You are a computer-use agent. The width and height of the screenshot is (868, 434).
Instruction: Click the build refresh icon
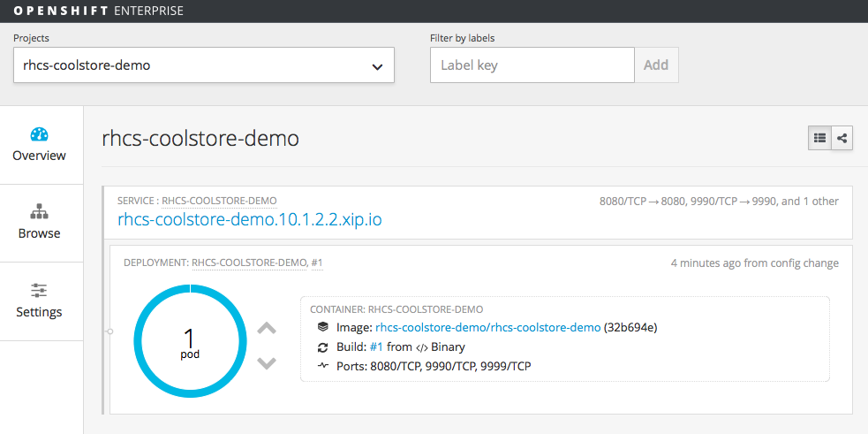tap(323, 346)
